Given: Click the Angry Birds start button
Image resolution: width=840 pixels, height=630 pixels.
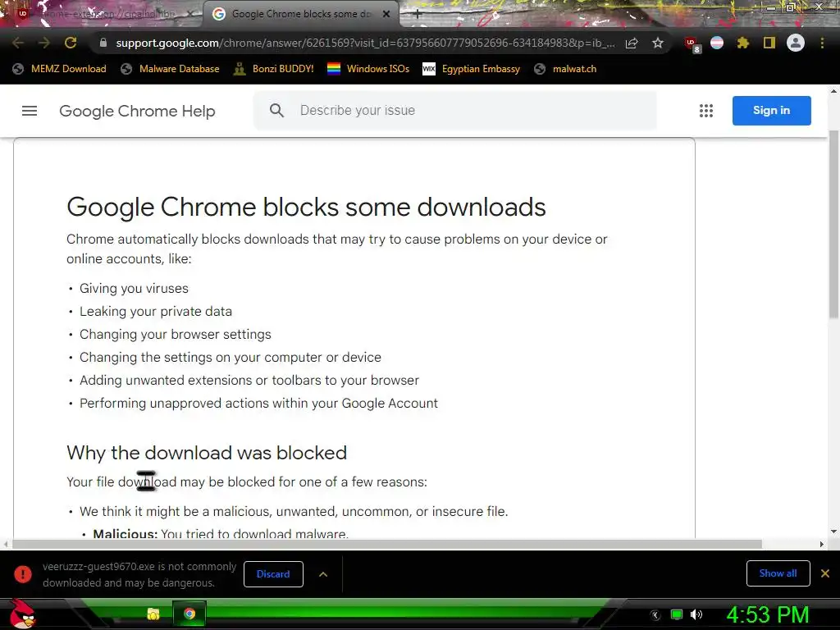Looking at the screenshot, I should point(22,614).
